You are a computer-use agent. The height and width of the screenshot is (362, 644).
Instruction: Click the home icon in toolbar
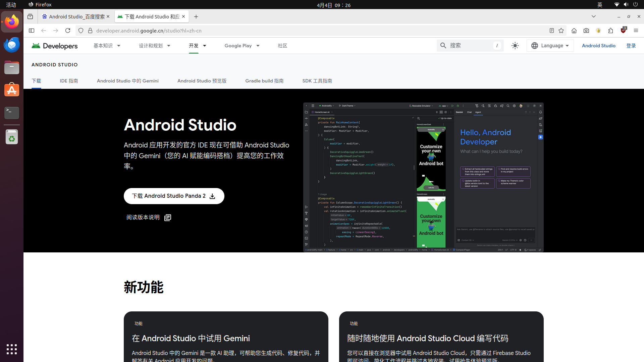pyautogui.click(x=574, y=31)
